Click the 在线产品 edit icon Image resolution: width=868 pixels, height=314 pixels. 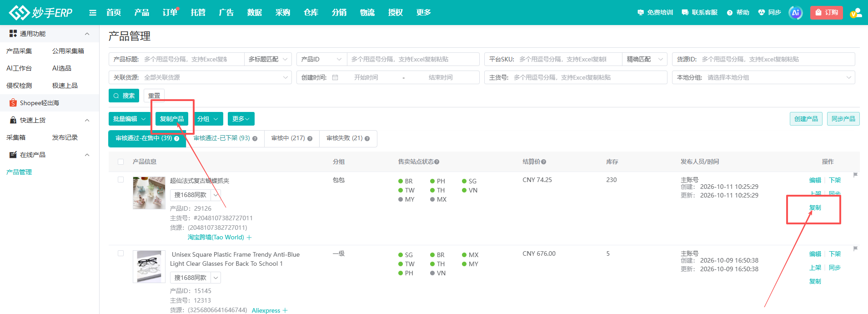(13, 155)
